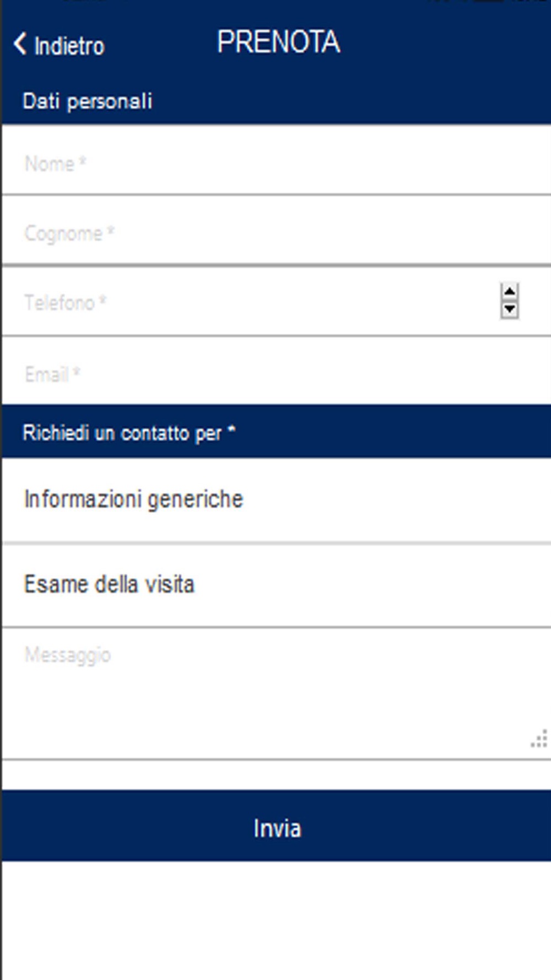This screenshot has height=980, width=551.
Task: Grab the Messaggio resize handle
Action: pyautogui.click(x=539, y=739)
